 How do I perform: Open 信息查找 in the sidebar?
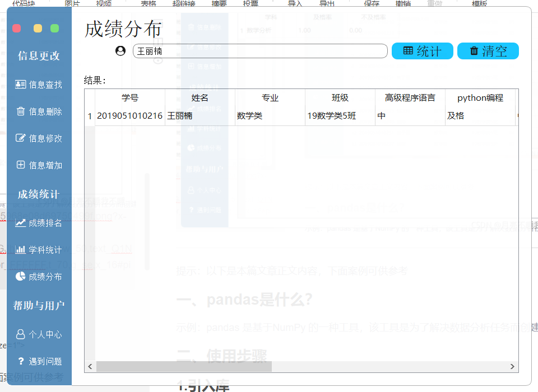coord(39,85)
